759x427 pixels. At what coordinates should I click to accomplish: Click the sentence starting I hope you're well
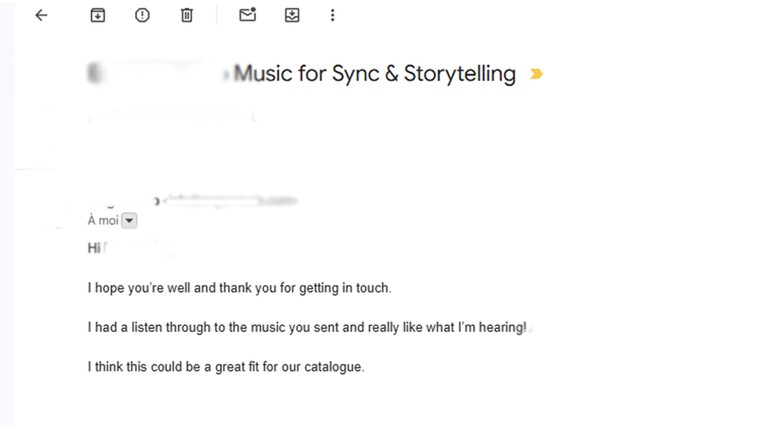click(x=239, y=288)
